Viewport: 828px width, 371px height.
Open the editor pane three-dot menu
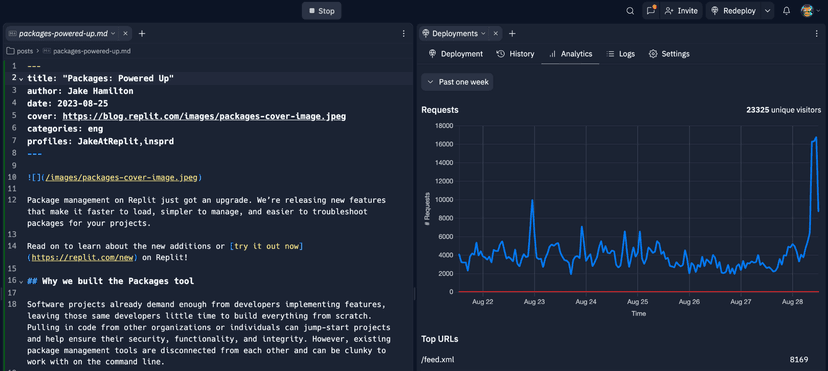pos(404,33)
